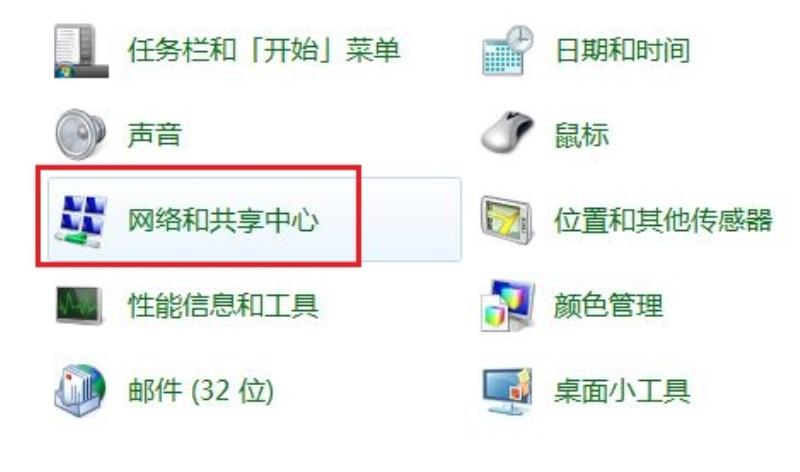This screenshot has width=800, height=472.
Task: Click the Network and Sharing Center icon
Action: click(82, 220)
